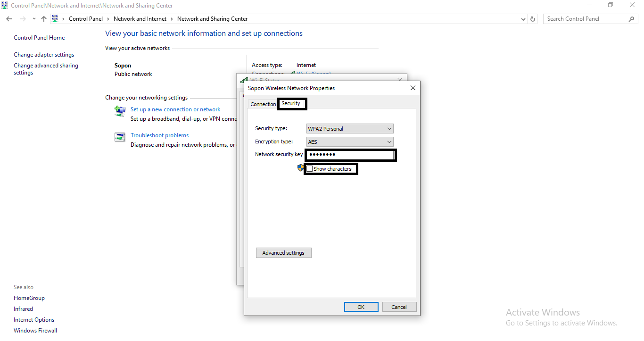Switch to the Security tab
This screenshot has height=341, width=644.
point(291,104)
